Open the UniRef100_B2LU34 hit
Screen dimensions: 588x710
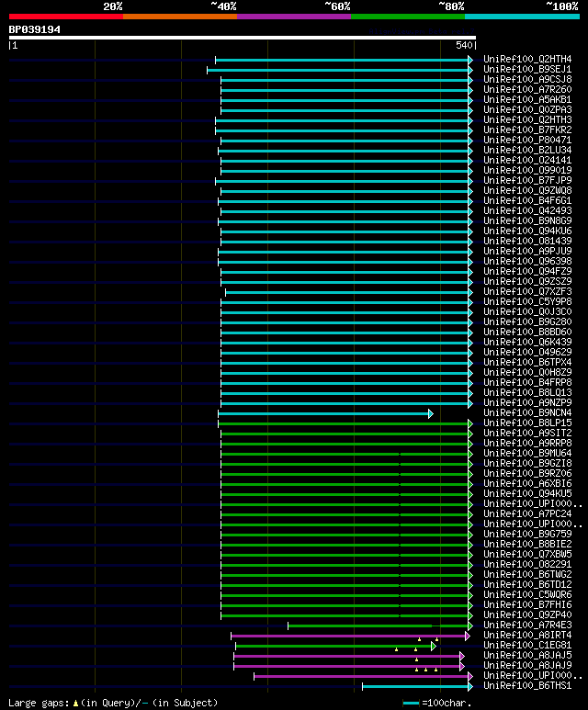[x=527, y=151]
